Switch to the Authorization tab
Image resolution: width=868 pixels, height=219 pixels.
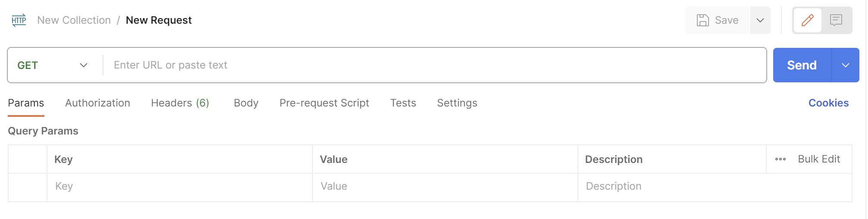[x=97, y=103]
